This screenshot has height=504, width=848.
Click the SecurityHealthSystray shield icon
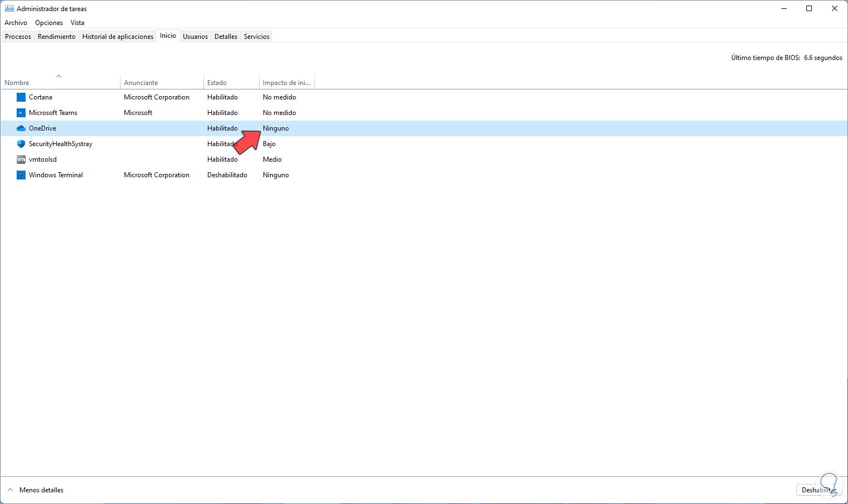click(x=21, y=144)
